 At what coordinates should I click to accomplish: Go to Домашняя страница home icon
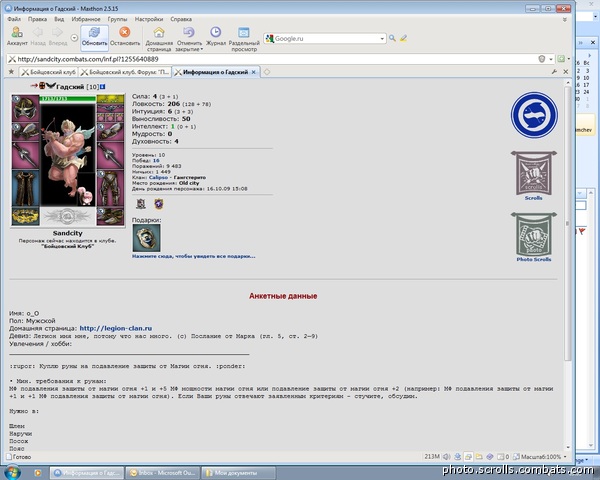pyautogui.click(x=159, y=39)
